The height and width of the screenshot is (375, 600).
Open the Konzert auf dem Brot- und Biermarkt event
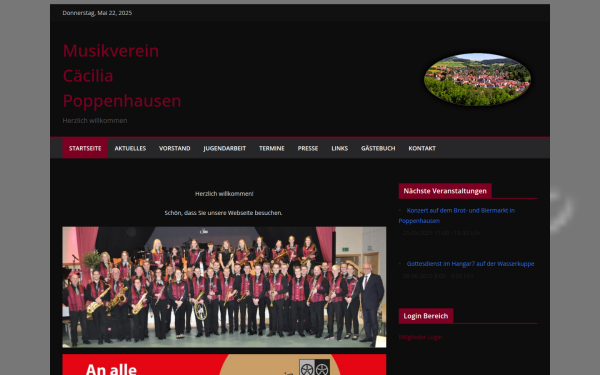[457, 215]
